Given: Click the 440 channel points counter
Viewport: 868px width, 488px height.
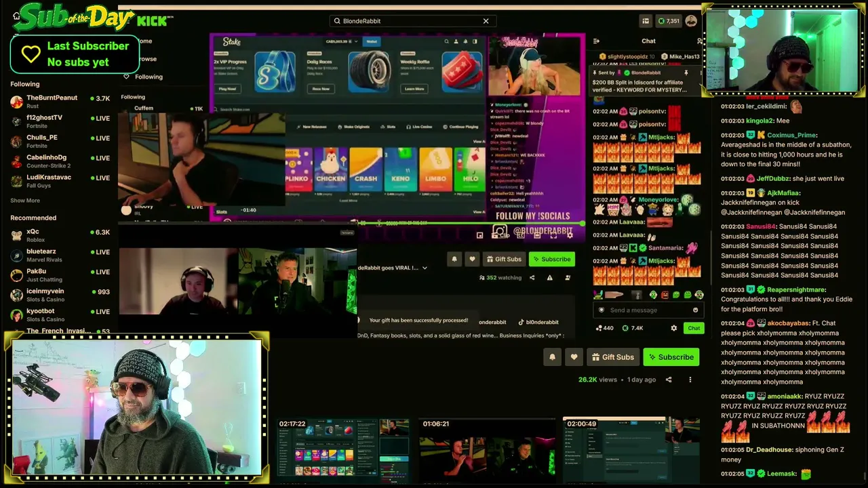Looking at the screenshot, I should 604,328.
